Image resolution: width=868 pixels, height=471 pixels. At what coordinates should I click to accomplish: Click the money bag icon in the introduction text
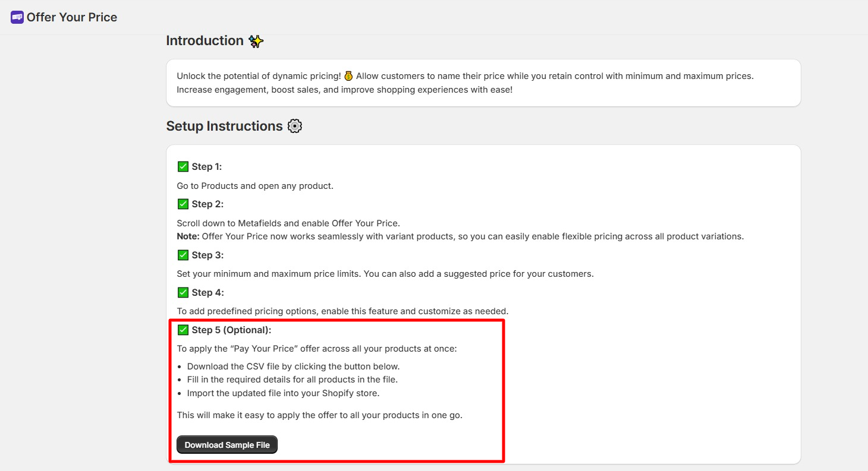point(348,75)
